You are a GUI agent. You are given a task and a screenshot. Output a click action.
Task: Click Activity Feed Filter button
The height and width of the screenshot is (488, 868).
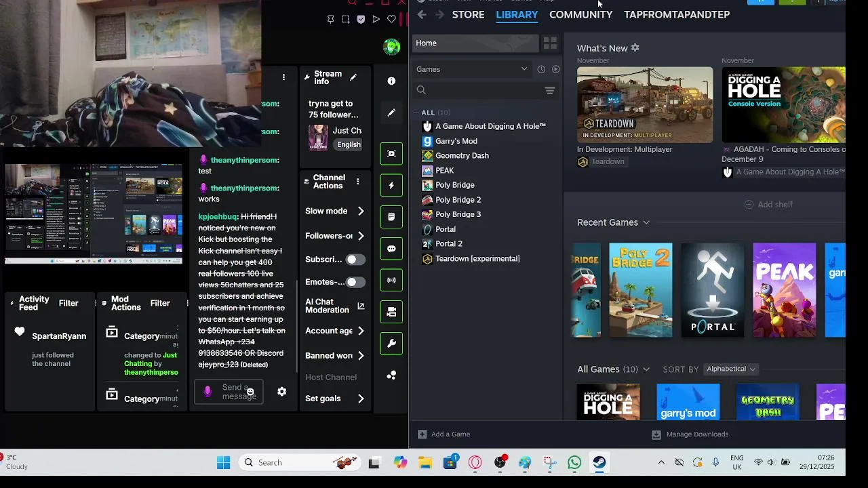click(x=68, y=304)
